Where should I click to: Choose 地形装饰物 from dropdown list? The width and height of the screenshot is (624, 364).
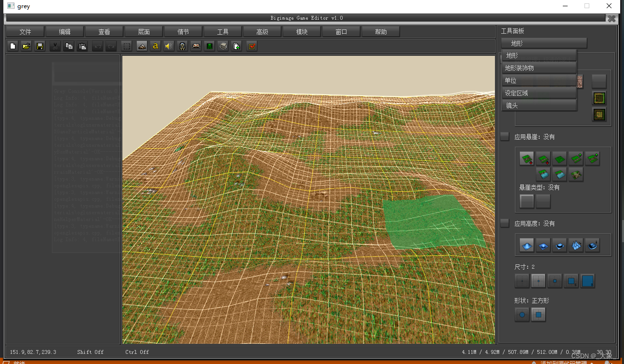539,68
